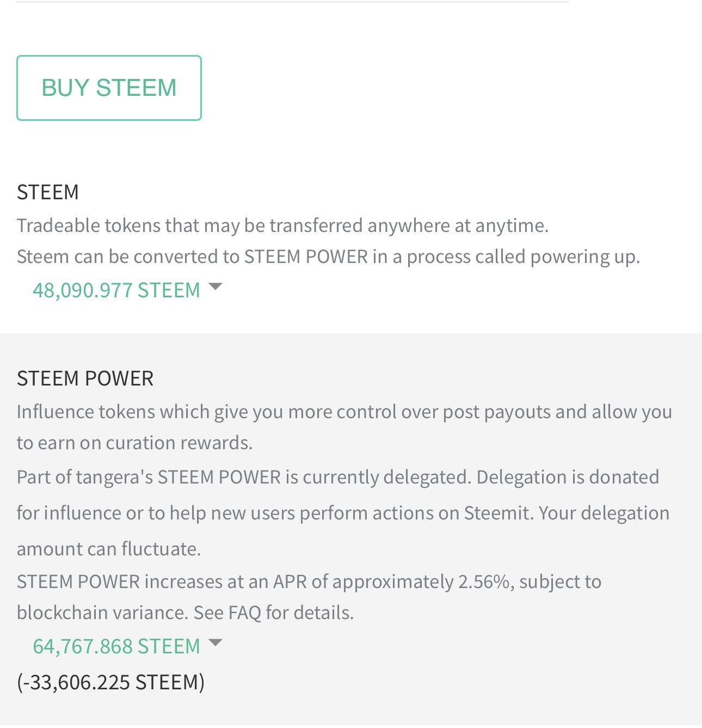Viewport: 702px width, 728px height.
Task: Click the divider line above BUY STEEM
Action: pyautogui.click(x=292, y=2)
